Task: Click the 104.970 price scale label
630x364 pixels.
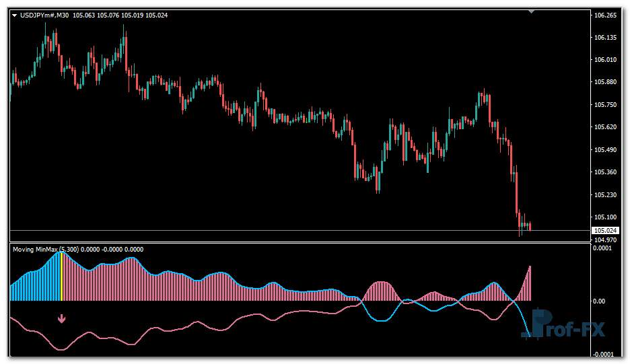Action: pyautogui.click(x=605, y=240)
